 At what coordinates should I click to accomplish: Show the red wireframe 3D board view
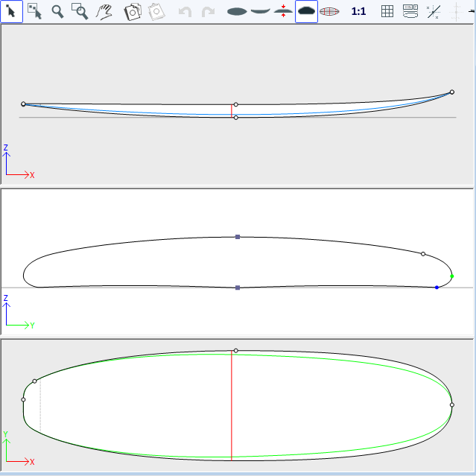329,11
